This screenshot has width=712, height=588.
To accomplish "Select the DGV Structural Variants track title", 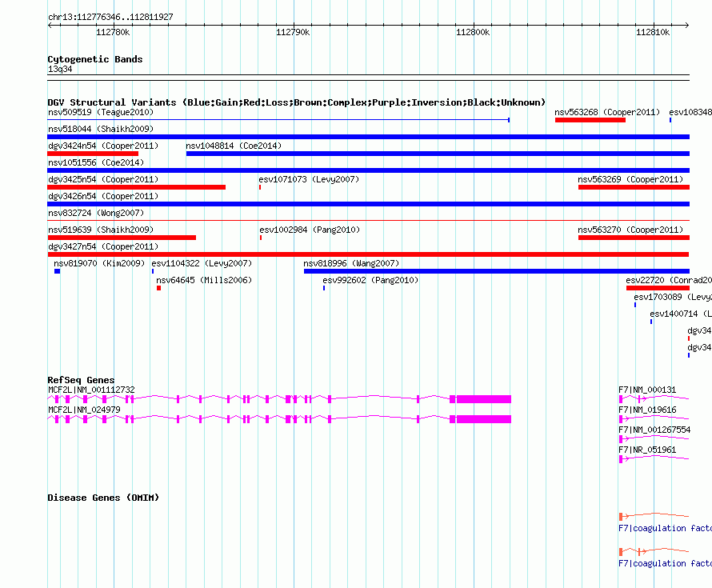I will pos(297,102).
